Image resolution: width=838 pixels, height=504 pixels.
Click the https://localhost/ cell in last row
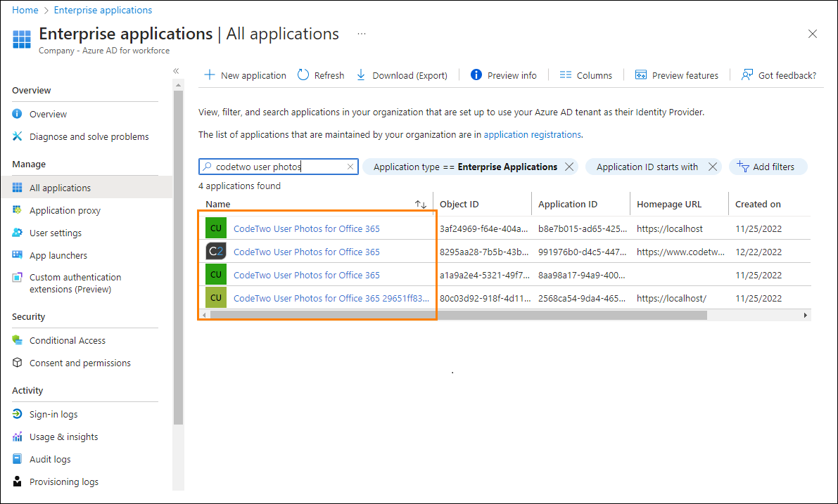pyautogui.click(x=671, y=298)
